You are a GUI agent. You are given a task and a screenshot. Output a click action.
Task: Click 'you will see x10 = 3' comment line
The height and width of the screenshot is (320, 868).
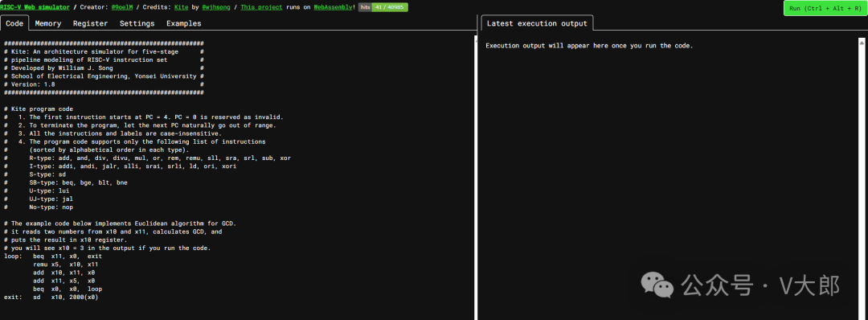tap(108, 248)
